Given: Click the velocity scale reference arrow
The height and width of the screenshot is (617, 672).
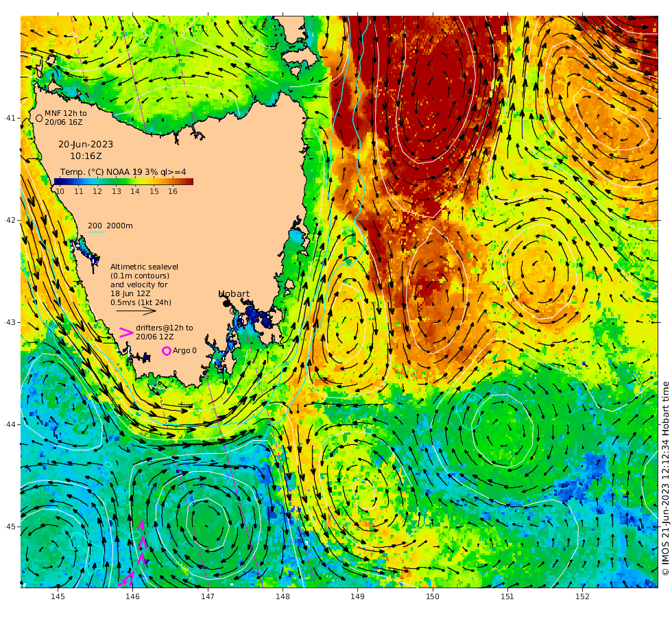Looking at the screenshot, I should (136, 311).
